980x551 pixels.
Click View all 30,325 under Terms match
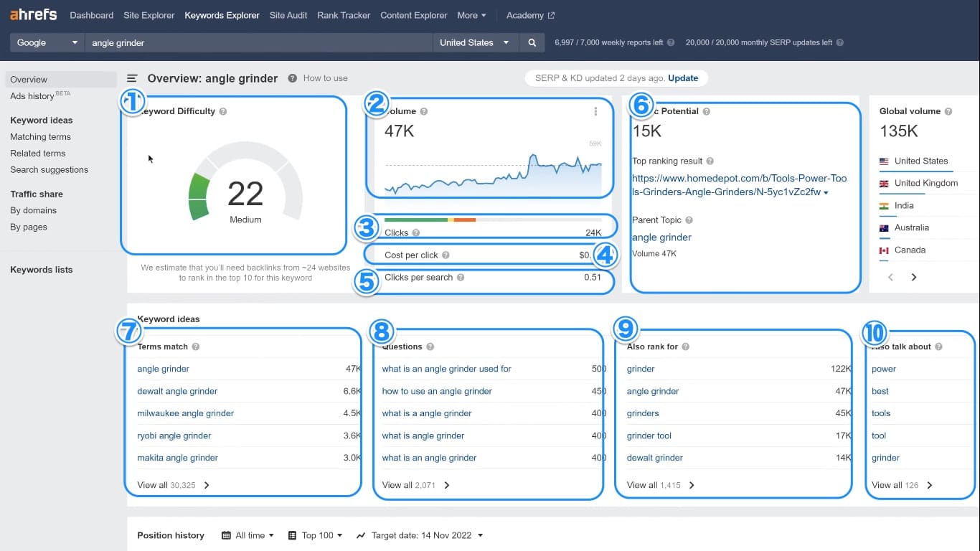[173, 485]
